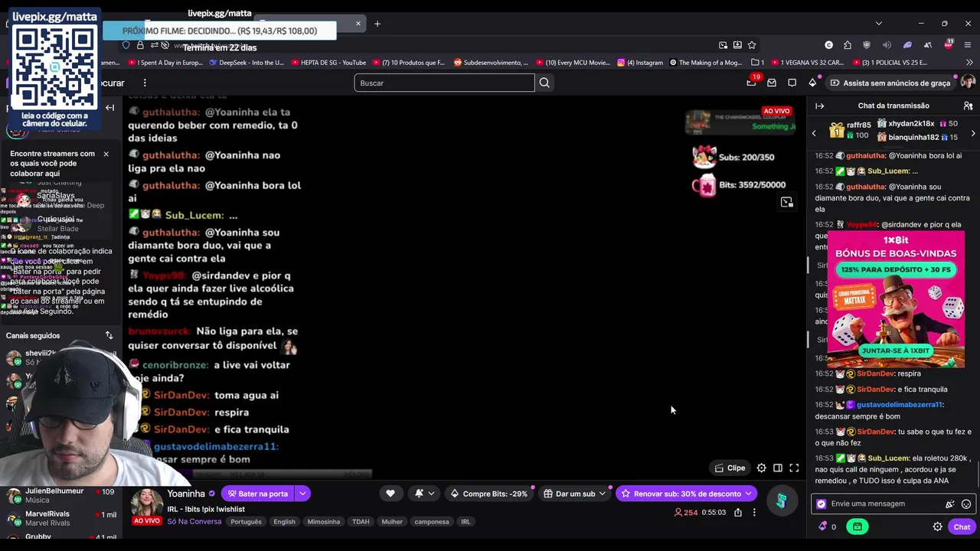Image resolution: width=980 pixels, height=551 pixels.
Task: Open the chat celebration party icon
Action: [950, 504]
